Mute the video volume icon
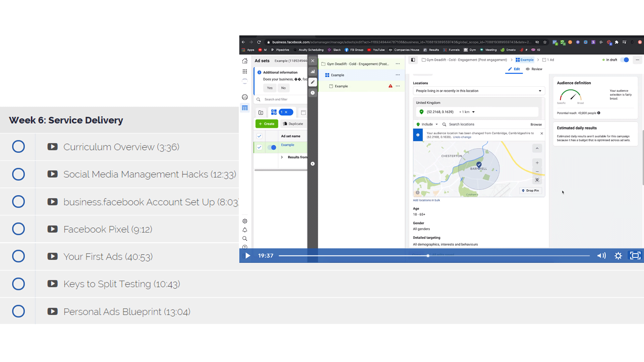Viewport: 644px width, 362px height. pos(601,256)
